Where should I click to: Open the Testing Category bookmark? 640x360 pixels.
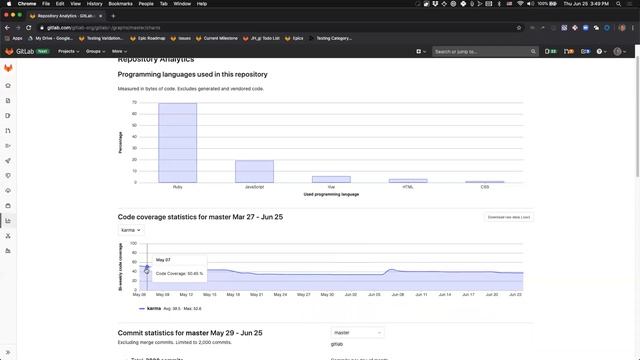(x=330, y=38)
